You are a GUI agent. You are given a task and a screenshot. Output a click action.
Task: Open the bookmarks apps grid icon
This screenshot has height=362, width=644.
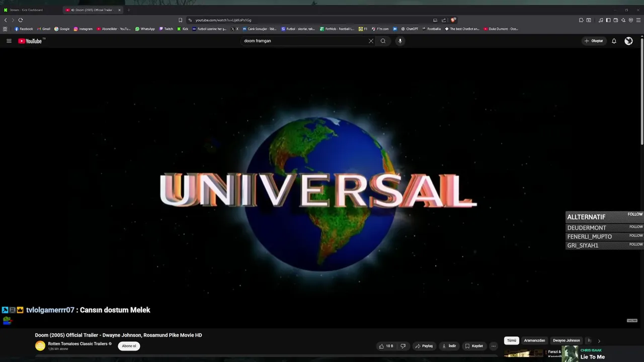5,29
